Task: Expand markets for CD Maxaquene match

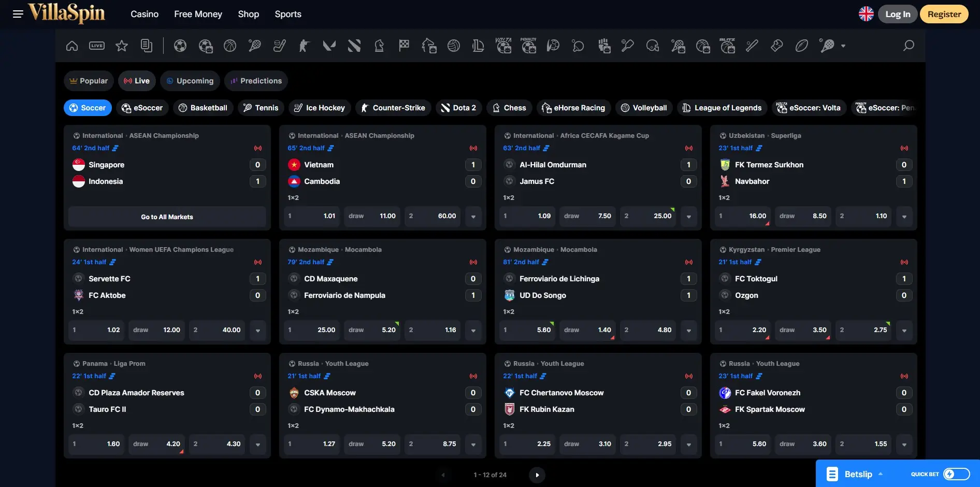Action: click(473, 331)
